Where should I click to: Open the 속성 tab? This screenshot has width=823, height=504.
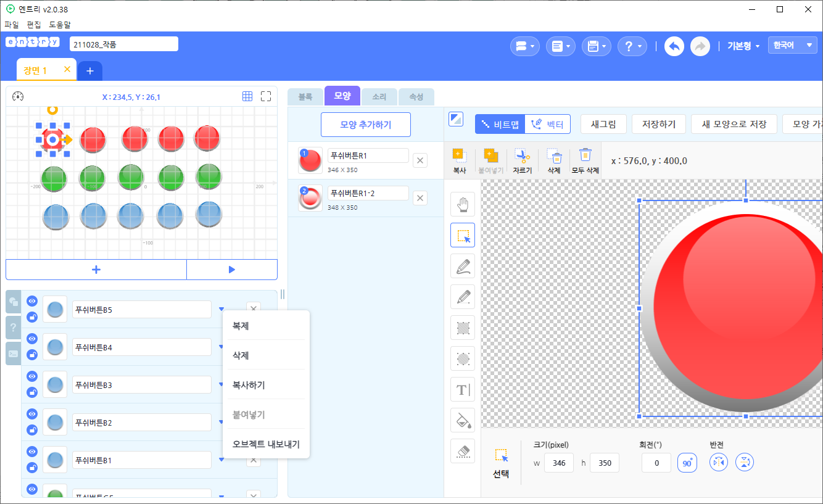pyautogui.click(x=416, y=97)
